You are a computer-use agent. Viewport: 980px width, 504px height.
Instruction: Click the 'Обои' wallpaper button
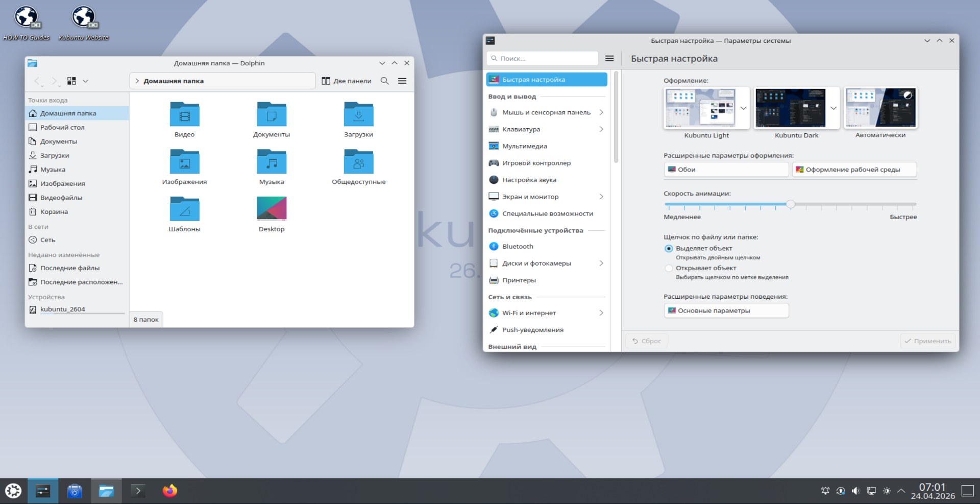pyautogui.click(x=726, y=170)
